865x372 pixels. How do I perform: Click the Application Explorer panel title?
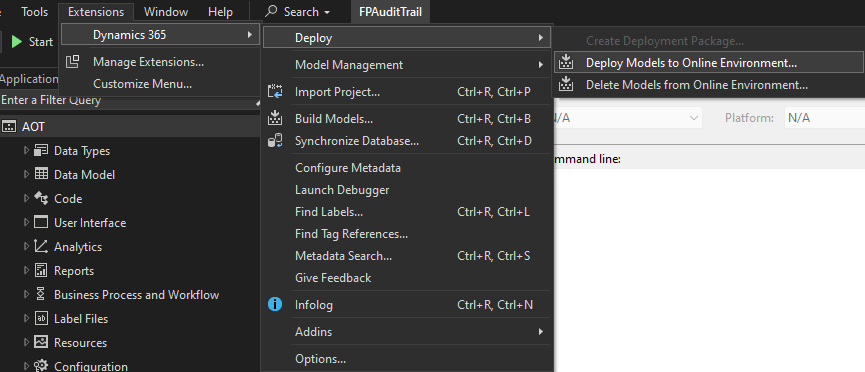29,79
